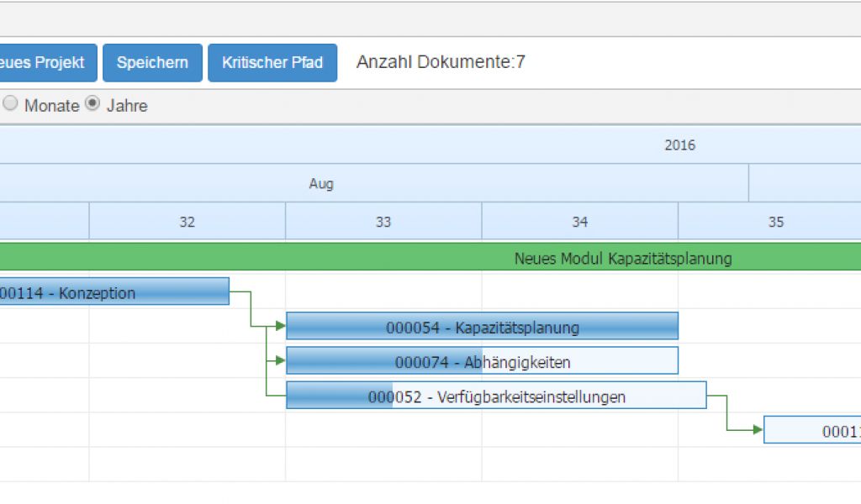
Task: Select the Monate radio button
Action: pos(10,104)
